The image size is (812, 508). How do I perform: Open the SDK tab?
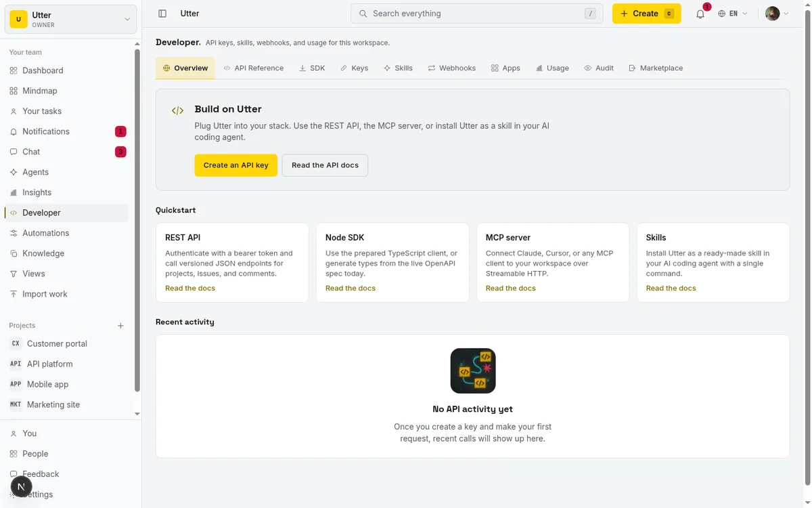(312, 68)
